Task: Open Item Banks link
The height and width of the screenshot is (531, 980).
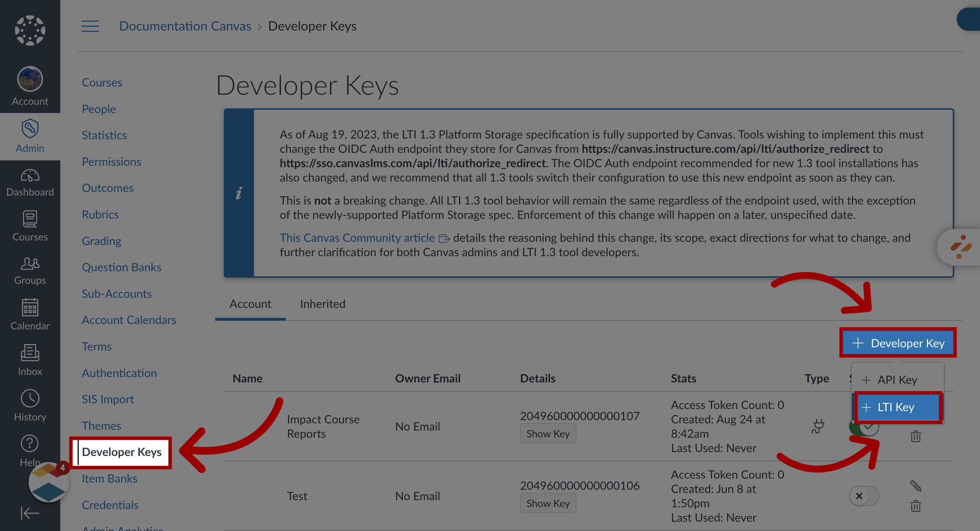Action: 109,478
